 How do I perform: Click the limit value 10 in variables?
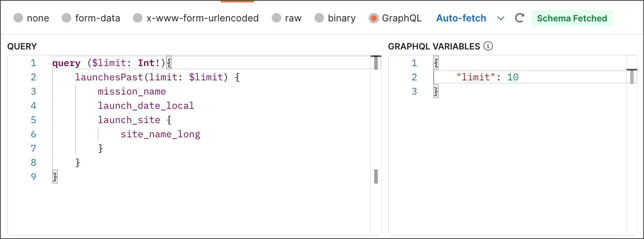tap(513, 77)
